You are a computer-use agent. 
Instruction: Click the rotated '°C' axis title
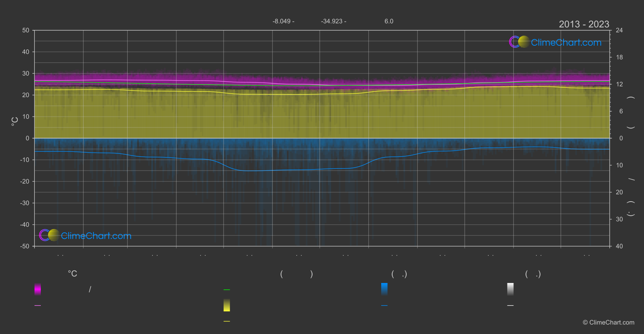15,121
